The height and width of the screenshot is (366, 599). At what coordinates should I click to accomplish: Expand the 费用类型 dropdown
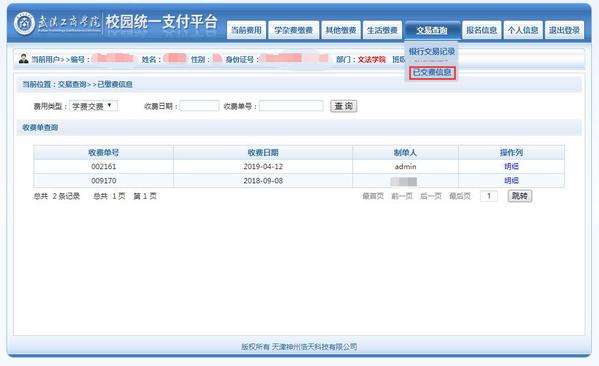[x=93, y=106]
